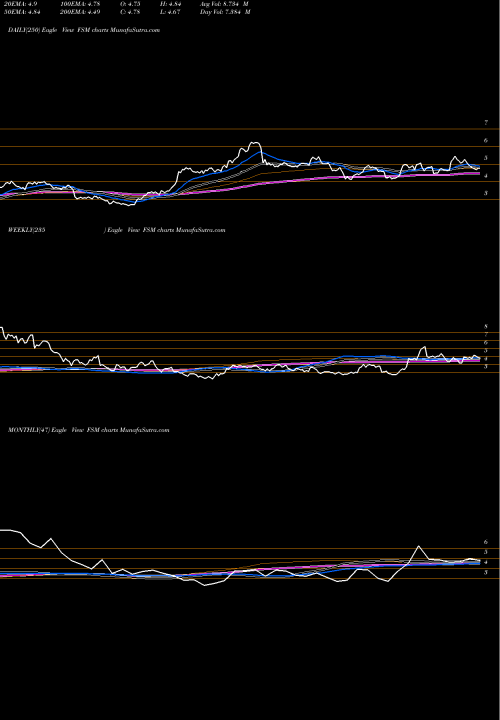500x720 pixels.
Task: Click the daily chart axis label 6
Action: [486, 141]
